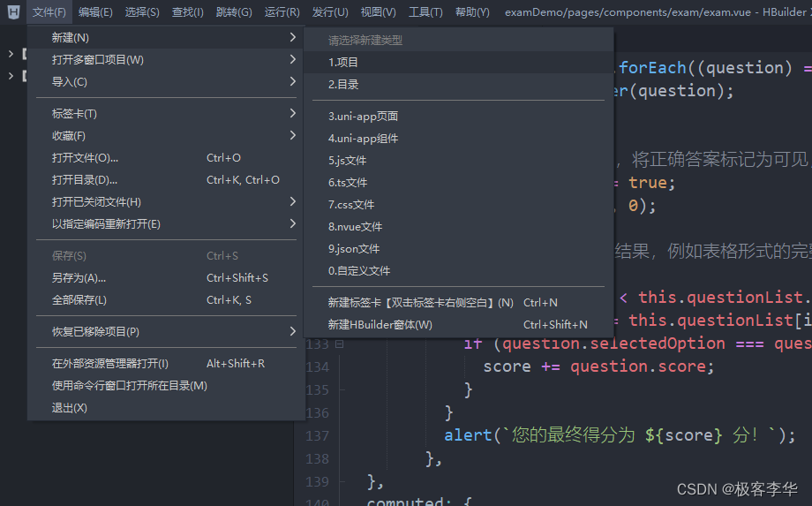The width and height of the screenshot is (812, 506).
Task: Expand the first project tree node chevron
Action: (11, 53)
